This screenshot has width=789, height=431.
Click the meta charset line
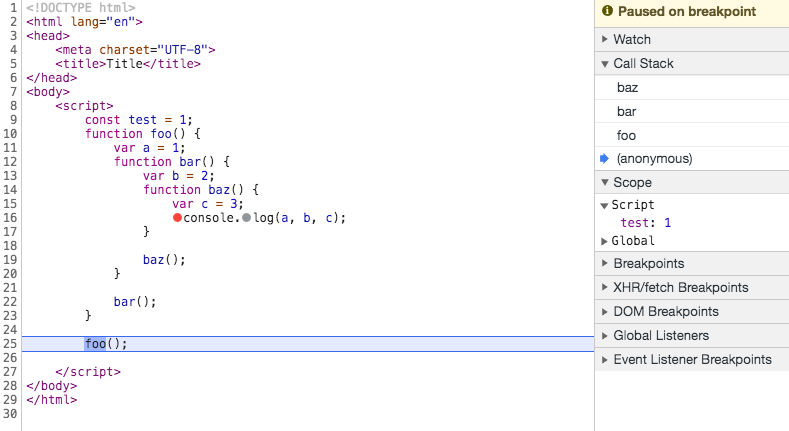click(x=135, y=50)
